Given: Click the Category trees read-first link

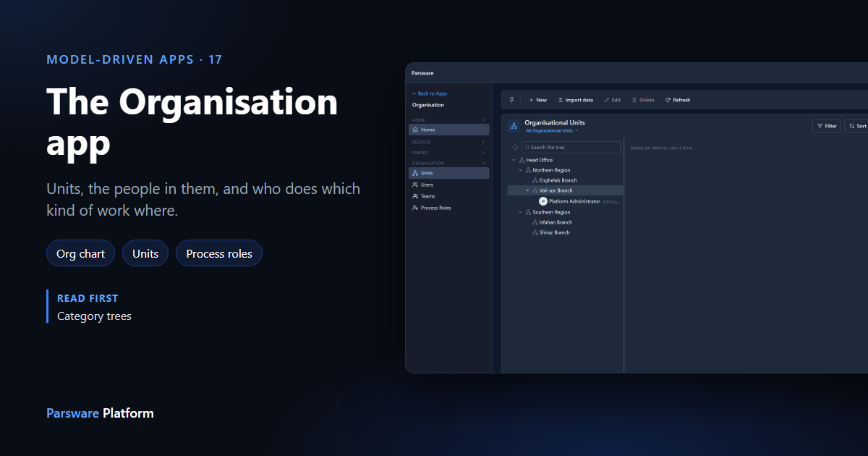Looking at the screenshot, I should (94, 316).
